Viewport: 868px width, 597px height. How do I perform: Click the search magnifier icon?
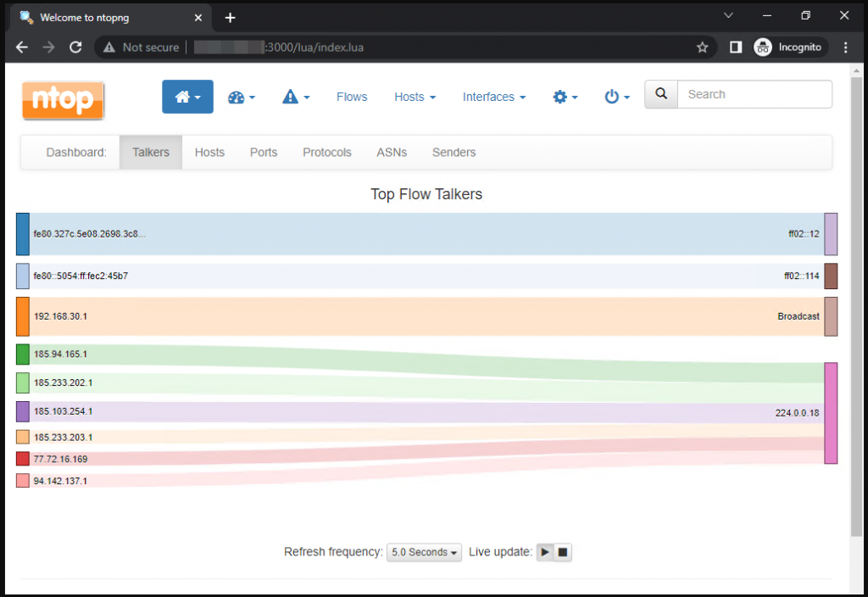point(661,94)
